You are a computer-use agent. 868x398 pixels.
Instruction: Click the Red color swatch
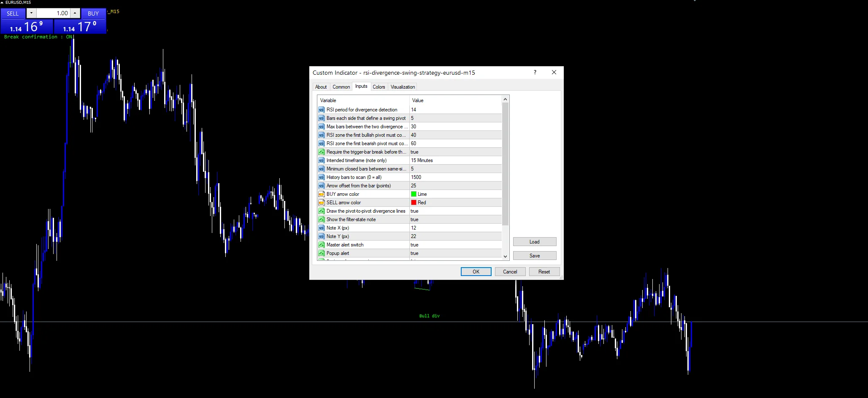coord(414,203)
